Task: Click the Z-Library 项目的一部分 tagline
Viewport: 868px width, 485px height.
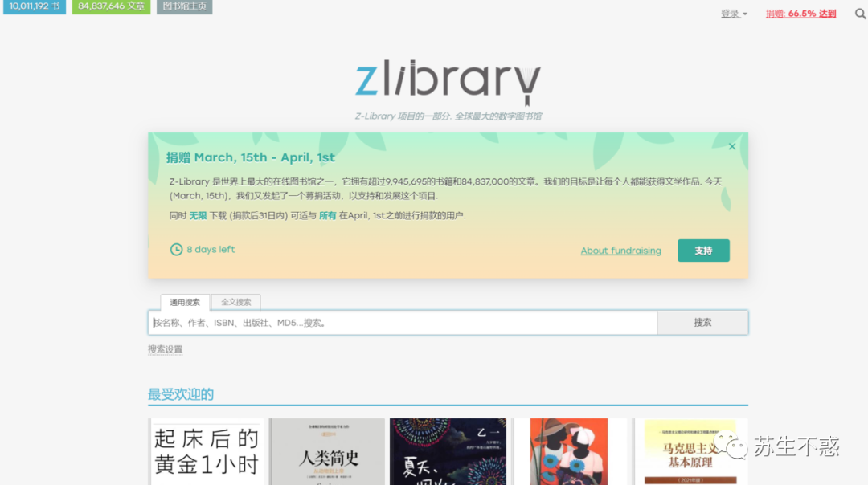Action: coord(448,116)
